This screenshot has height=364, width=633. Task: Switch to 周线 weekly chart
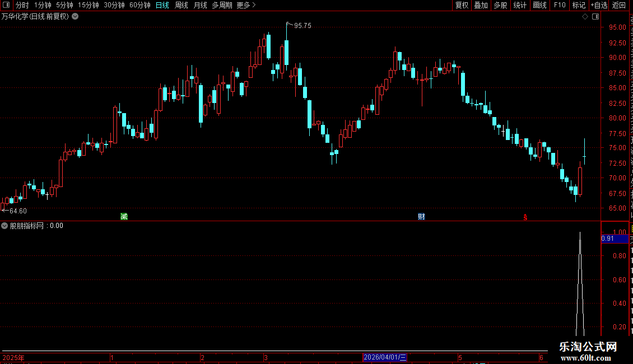pos(181,5)
